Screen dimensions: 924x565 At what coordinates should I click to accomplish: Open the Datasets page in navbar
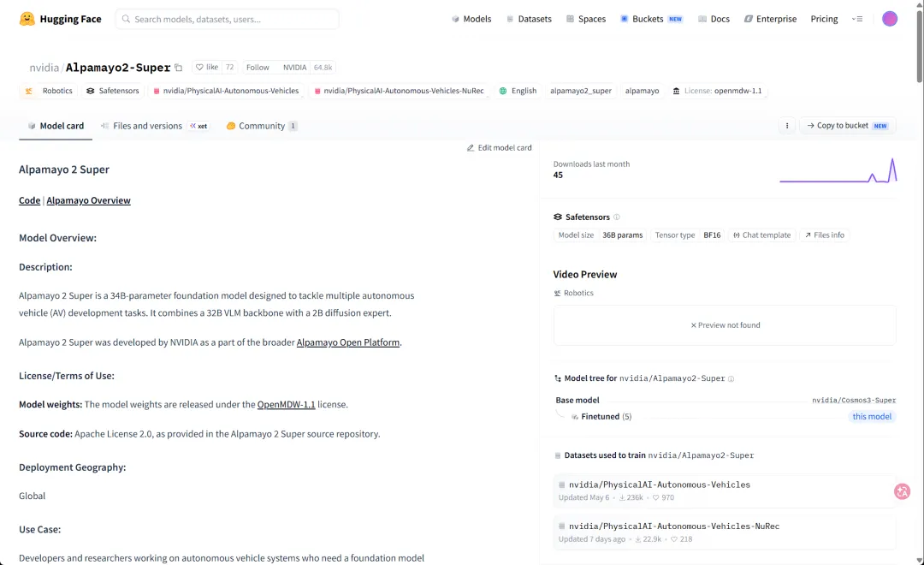529,19
